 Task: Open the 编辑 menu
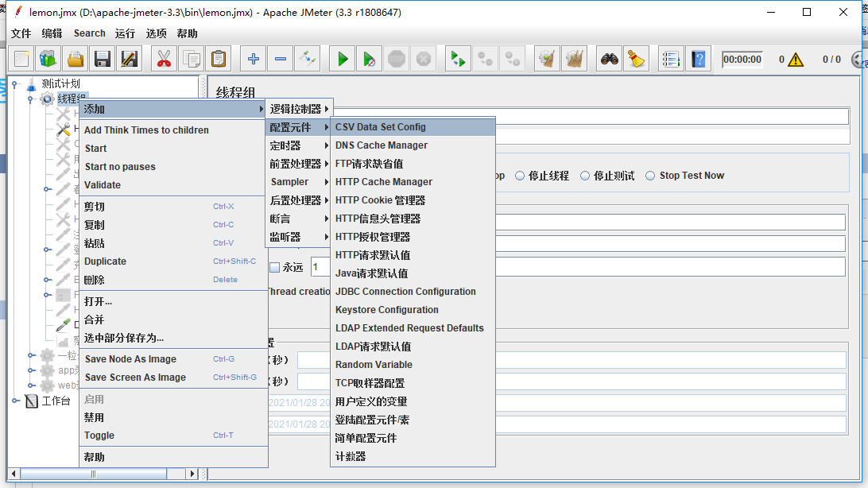click(52, 33)
